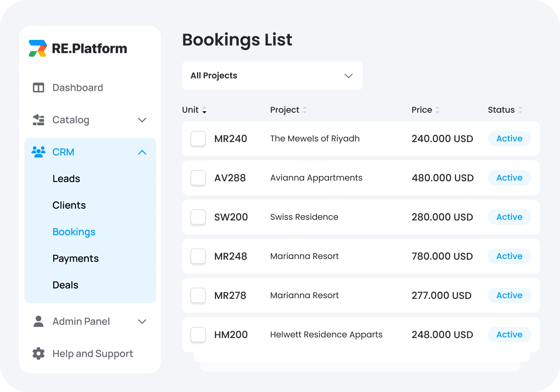Sort table by Unit column arrow
The image size is (560, 392).
click(204, 110)
